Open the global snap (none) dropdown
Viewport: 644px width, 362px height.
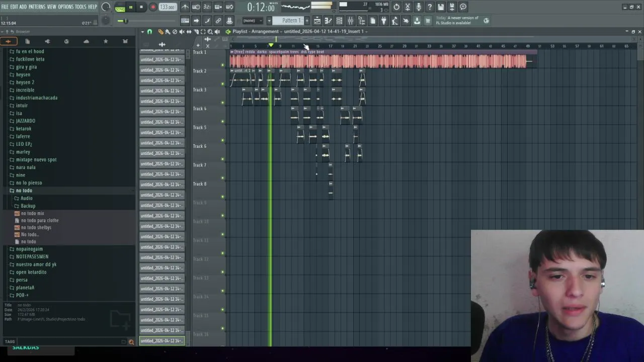(253, 21)
